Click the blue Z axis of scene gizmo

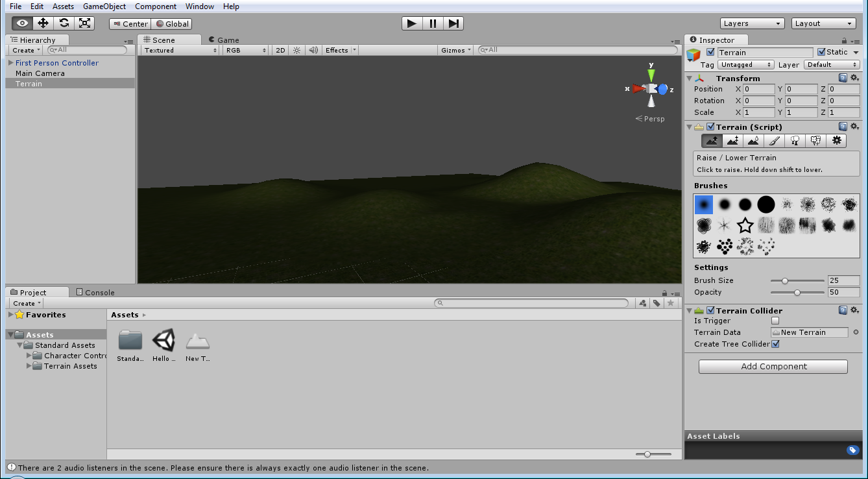coord(663,90)
